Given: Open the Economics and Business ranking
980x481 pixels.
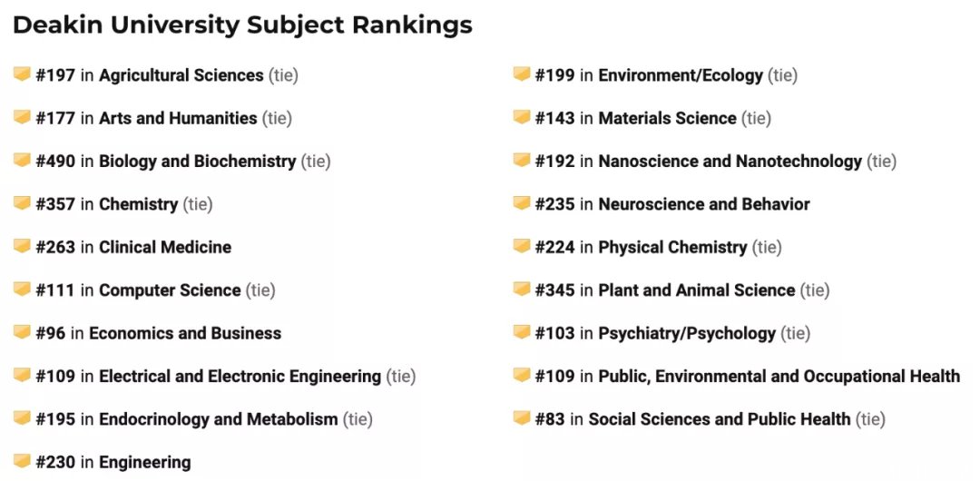Looking at the screenshot, I should (x=185, y=333).
